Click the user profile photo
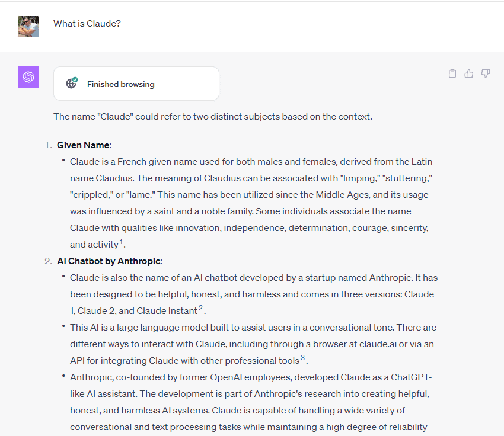 (28, 27)
